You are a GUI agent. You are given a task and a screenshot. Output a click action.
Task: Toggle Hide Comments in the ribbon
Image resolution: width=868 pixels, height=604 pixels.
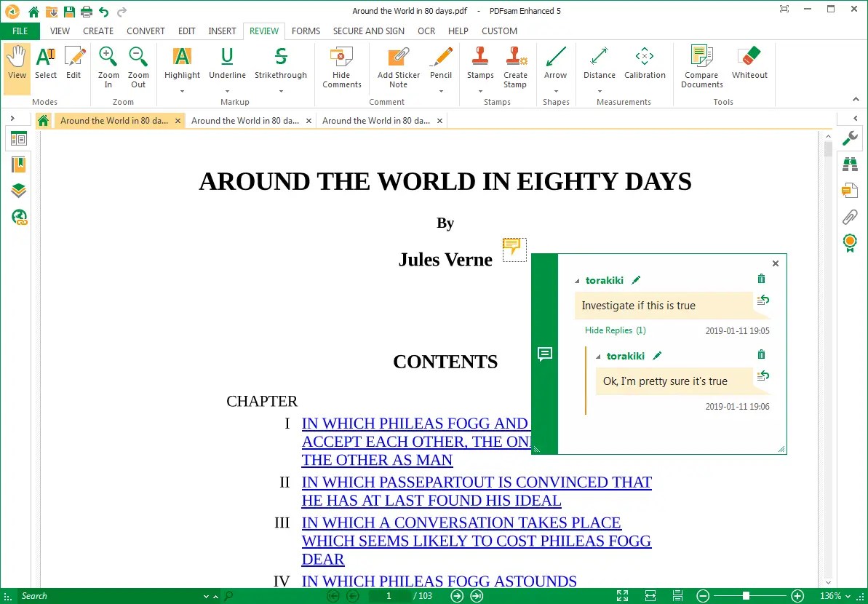341,66
